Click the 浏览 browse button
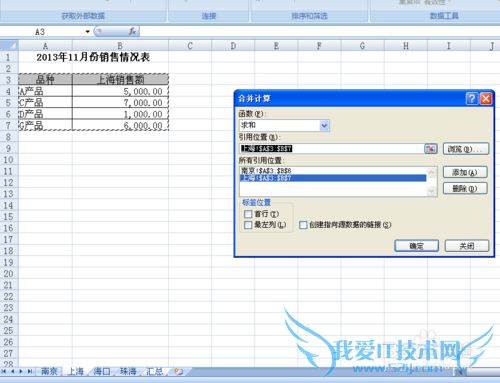 pos(466,149)
